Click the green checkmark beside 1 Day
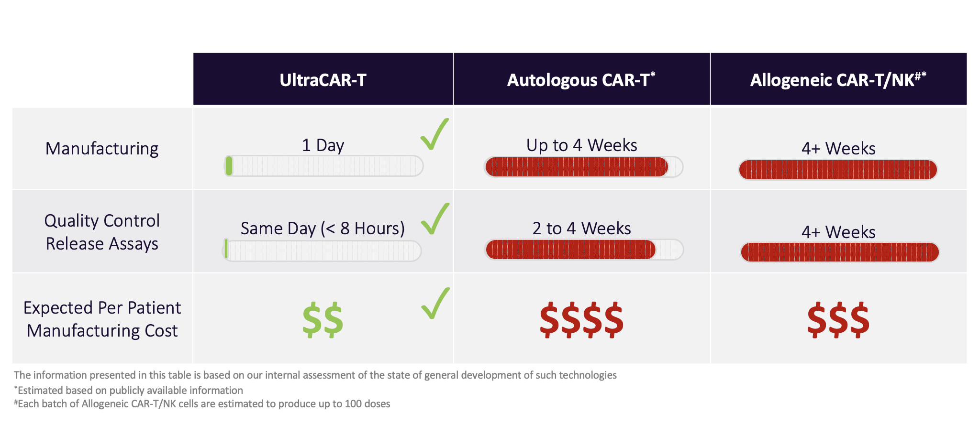The width and height of the screenshot is (980, 436). [434, 135]
